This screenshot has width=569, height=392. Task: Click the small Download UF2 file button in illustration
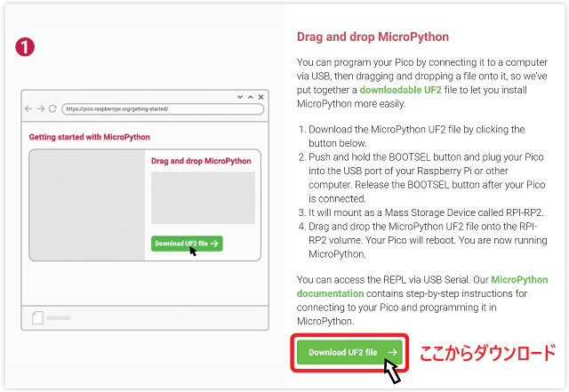[x=187, y=244]
